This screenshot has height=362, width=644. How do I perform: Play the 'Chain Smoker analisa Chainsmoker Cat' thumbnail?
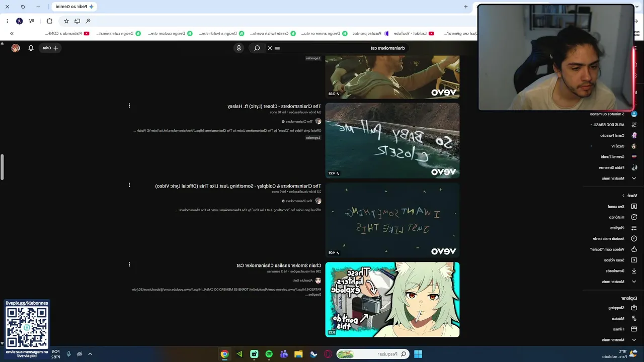pos(392,300)
